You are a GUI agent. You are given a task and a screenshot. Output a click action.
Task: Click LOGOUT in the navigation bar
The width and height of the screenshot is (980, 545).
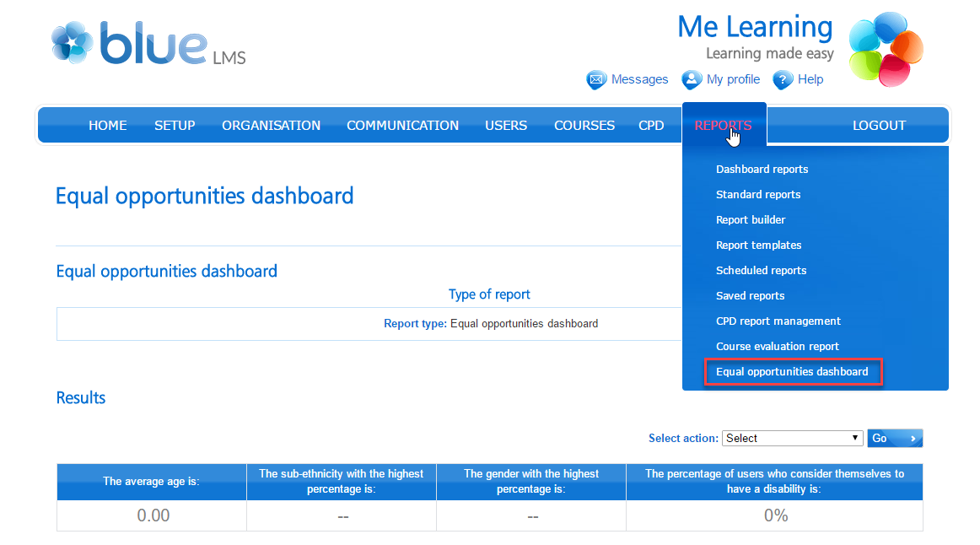point(880,126)
